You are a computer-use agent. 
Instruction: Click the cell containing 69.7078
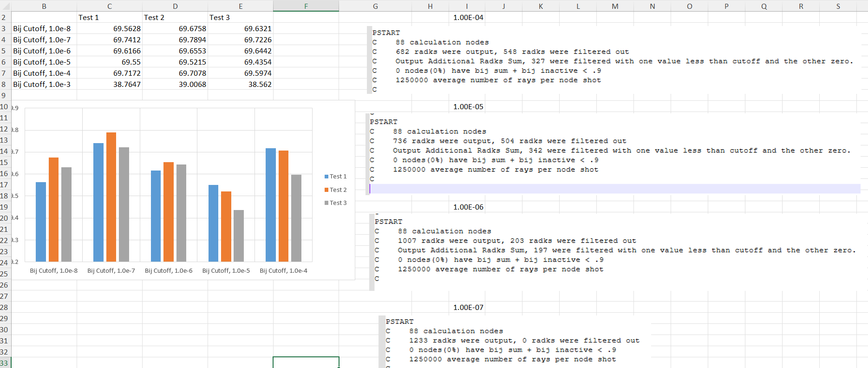click(x=175, y=73)
